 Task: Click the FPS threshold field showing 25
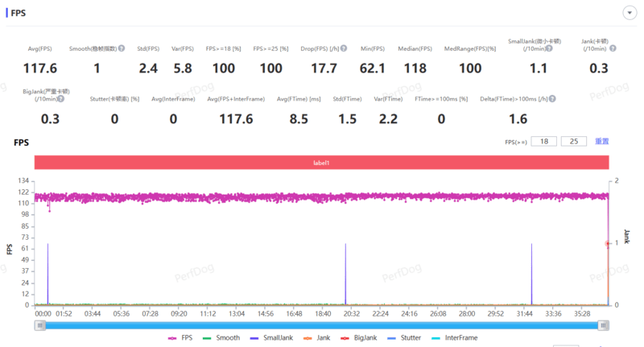(573, 142)
